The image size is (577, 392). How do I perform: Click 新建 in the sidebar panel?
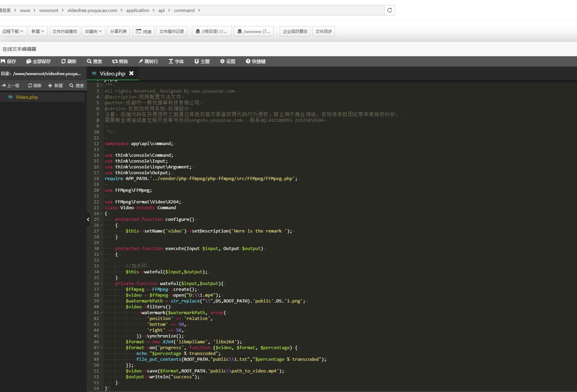coord(56,86)
